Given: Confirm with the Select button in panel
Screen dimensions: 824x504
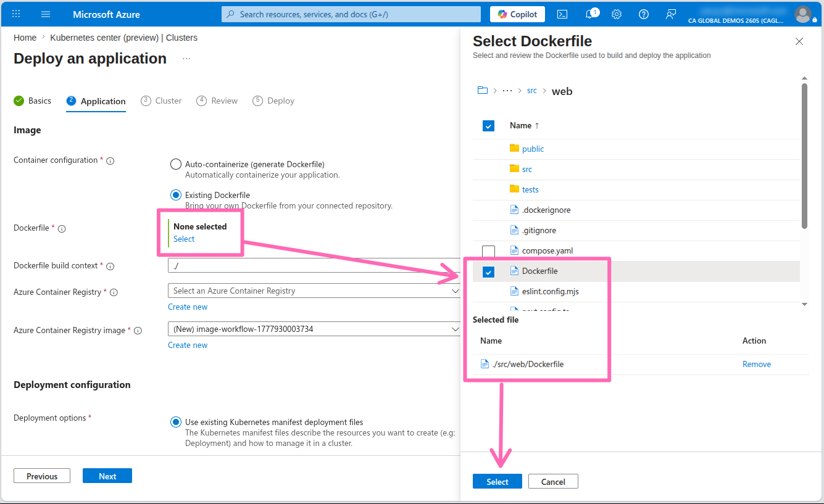Looking at the screenshot, I should point(497,482).
